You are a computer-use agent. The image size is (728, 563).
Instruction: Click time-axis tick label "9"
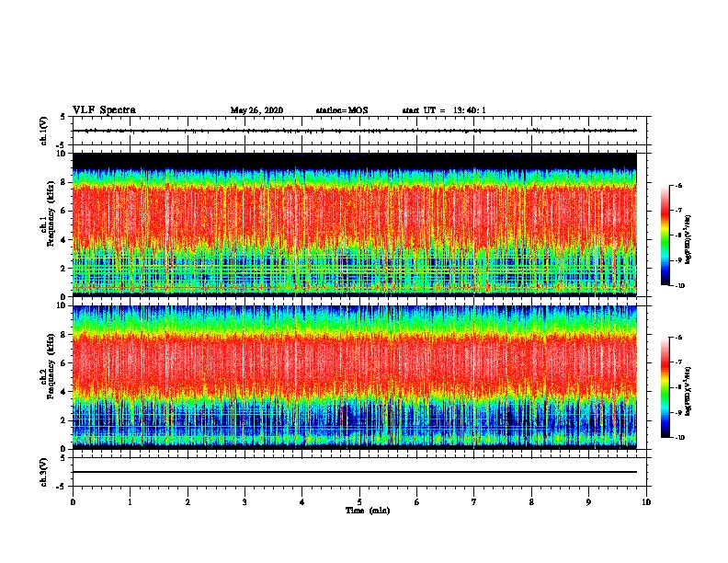coord(588,502)
